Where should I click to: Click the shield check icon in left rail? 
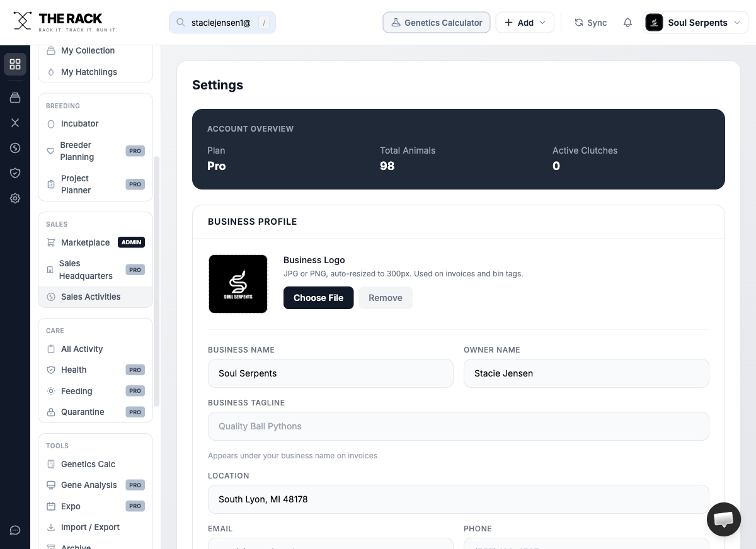15,173
